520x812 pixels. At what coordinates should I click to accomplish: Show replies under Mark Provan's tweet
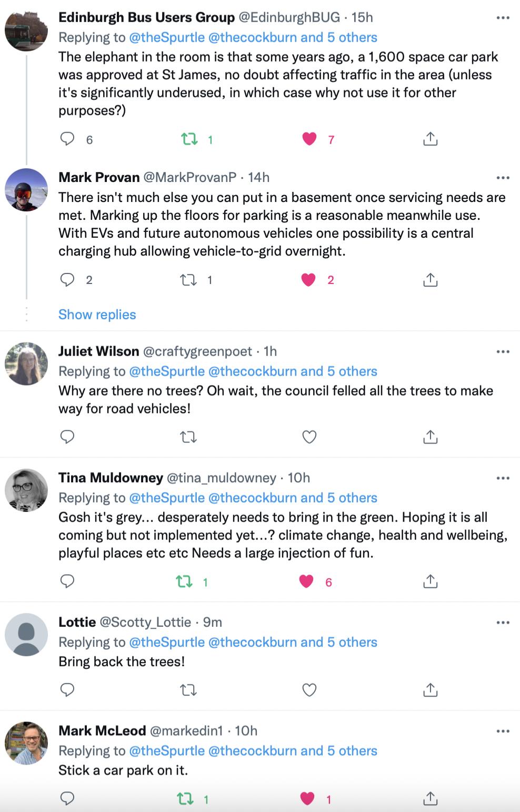pyautogui.click(x=97, y=314)
